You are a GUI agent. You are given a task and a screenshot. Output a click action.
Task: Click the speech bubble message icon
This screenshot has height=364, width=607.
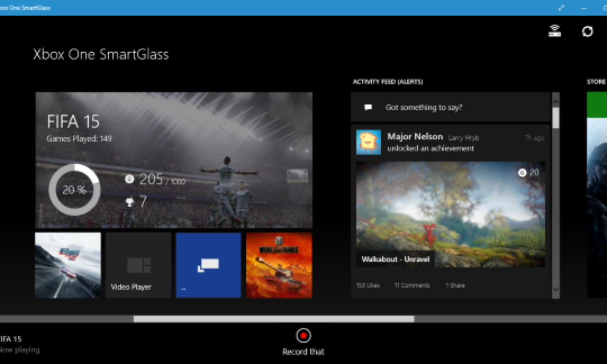coord(368,107)
